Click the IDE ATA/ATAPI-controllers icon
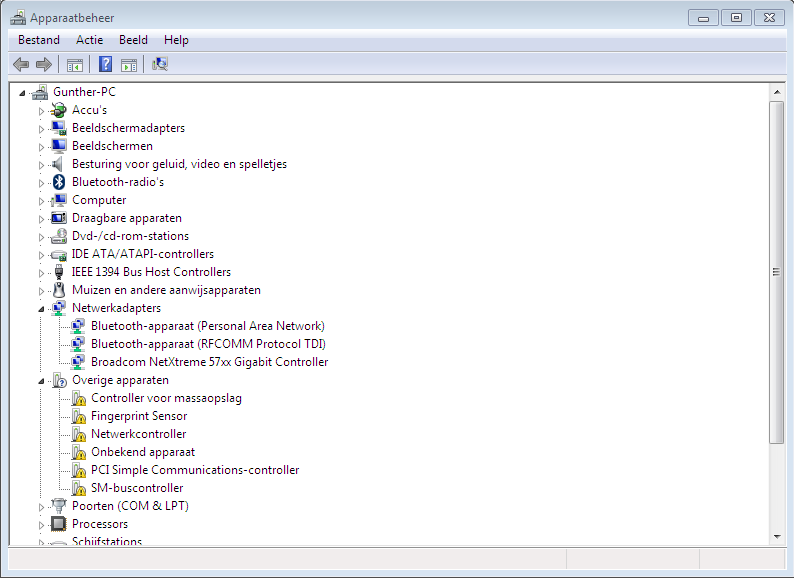 click(x=59, y=254)
